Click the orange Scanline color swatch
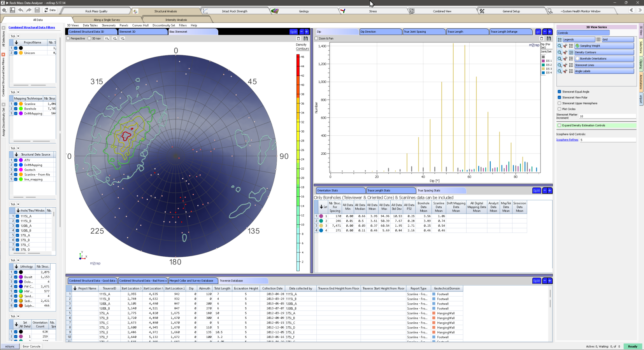 click(21, 104)
